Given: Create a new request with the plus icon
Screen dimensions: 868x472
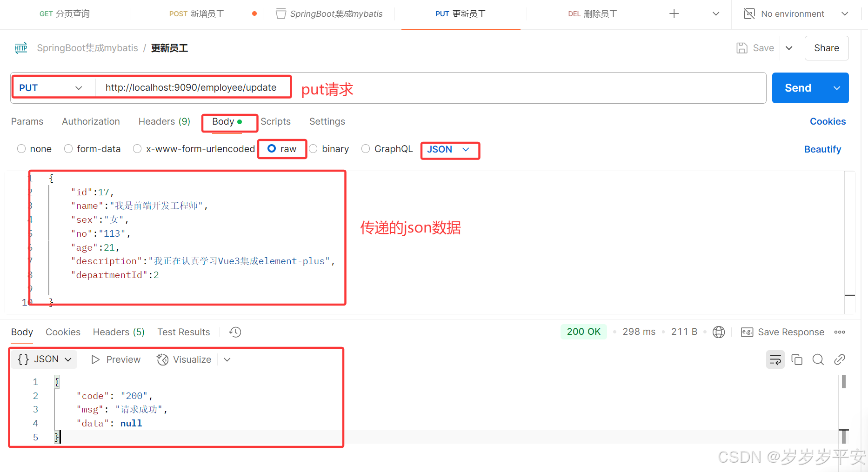Looking at the screenshot, I should point(674,13).
